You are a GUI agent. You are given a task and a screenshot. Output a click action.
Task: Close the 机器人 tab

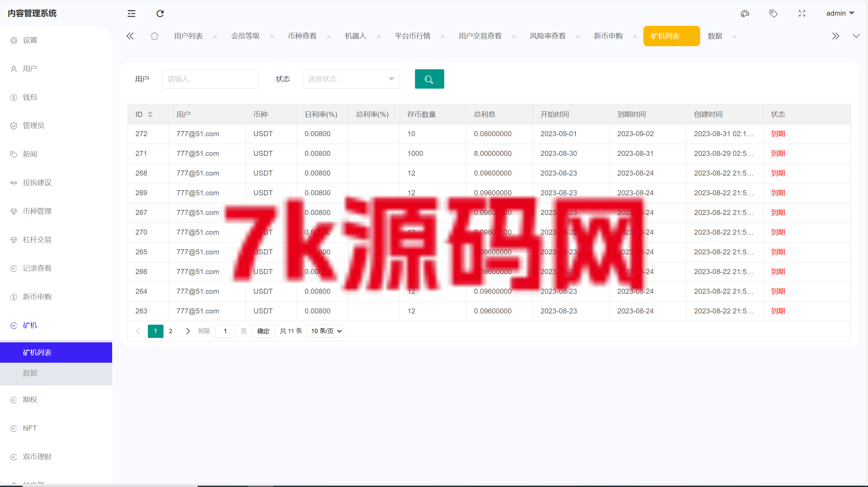pyautogui.click(x=379, y=37)
